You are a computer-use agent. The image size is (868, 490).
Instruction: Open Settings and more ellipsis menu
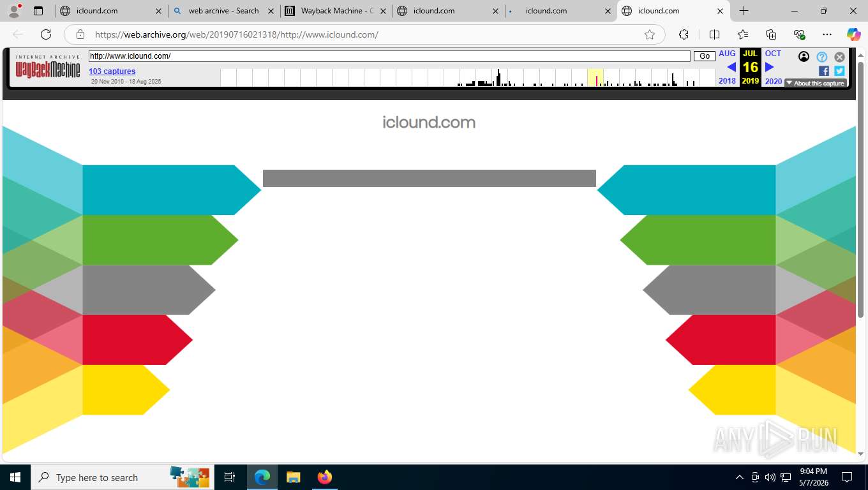[x=827, y=34]
